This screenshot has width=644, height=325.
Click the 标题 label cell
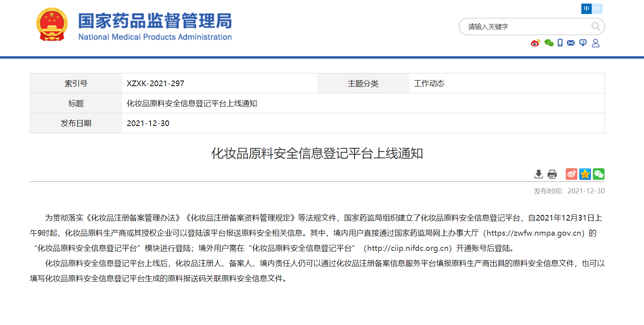coord(76,103)
